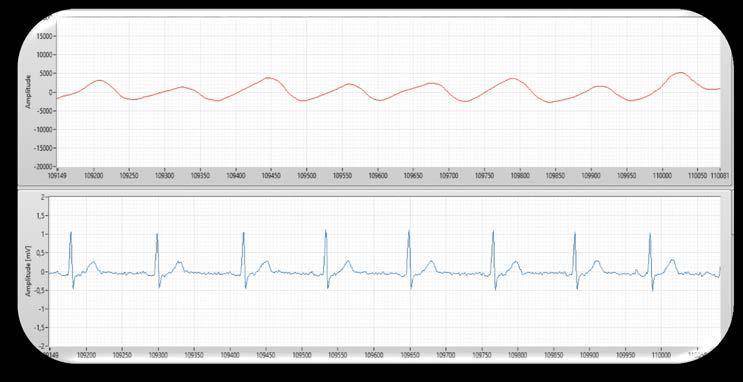Select the 15000 tick on upper Y axis
Screen dimensions: 743x382
point(46,36)
